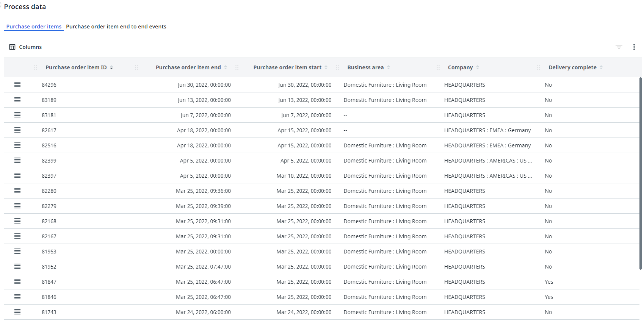Sort by Purchase order item end column
644x322 pixels.
point(226,67)
